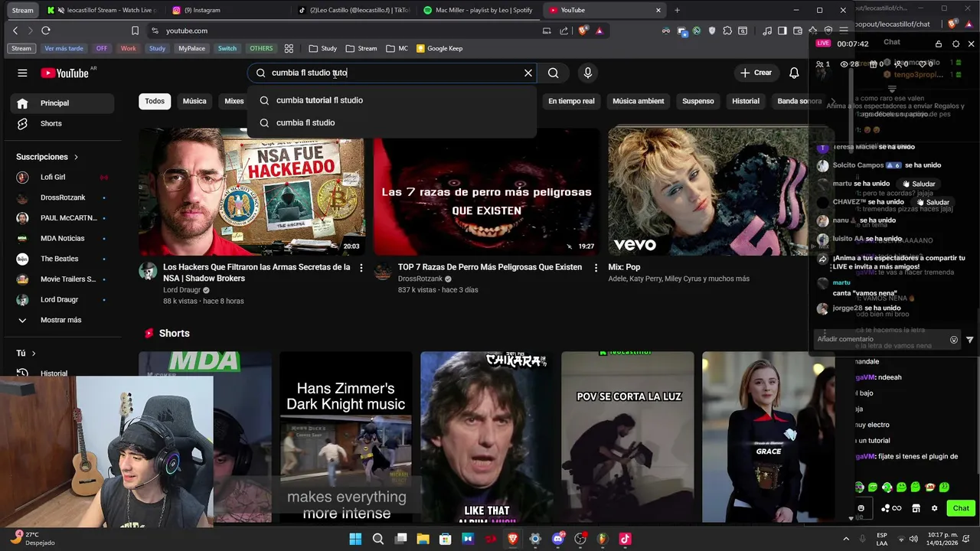Open the Stream tab group label
The width and height of the screenshot is (980, 551).
[22, 10]
